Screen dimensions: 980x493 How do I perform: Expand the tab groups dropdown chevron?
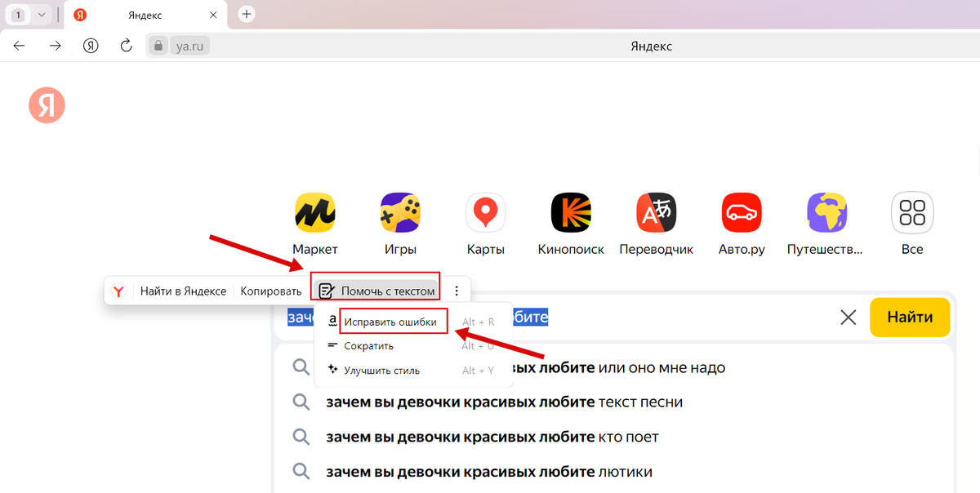tap(42, 15)
